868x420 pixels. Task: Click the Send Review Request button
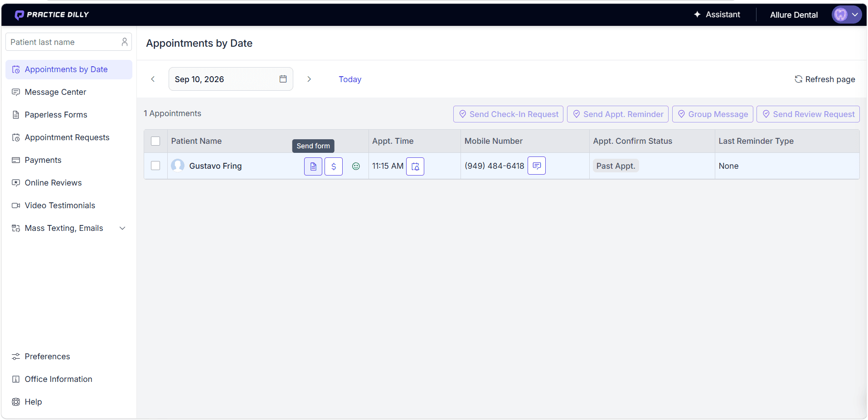click(808, 114)
